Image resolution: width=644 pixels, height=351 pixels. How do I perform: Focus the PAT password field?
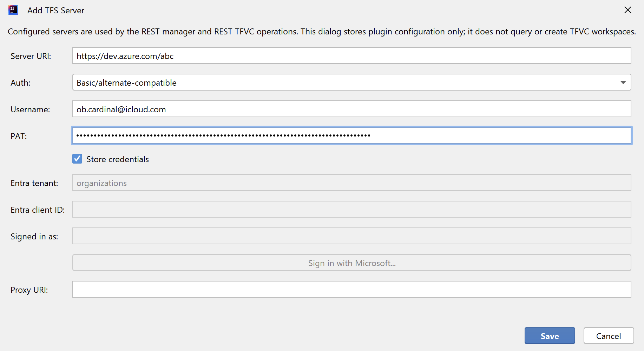pyautogui.click(x=352, y=135)
